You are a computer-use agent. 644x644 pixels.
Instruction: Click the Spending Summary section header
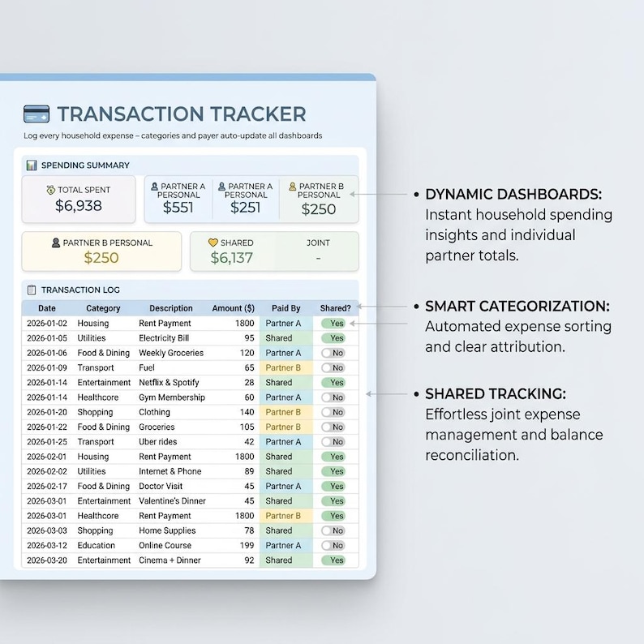190,165
